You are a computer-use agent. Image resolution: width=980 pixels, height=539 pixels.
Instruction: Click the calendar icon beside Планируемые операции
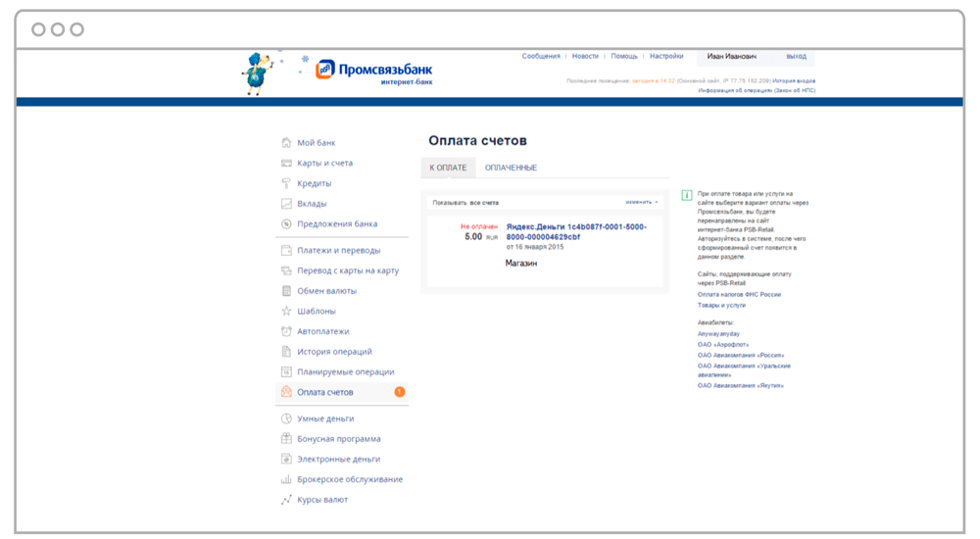[x=286, y=372]
